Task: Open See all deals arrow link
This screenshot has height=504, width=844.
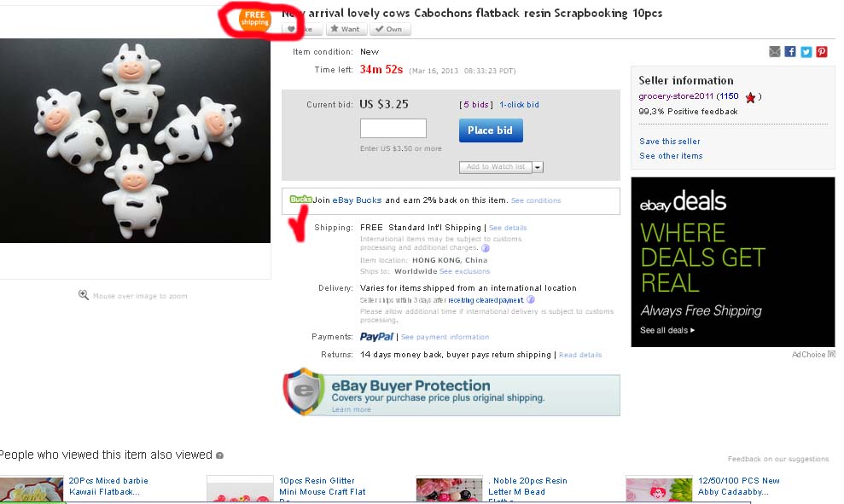Action: (666, 330)
